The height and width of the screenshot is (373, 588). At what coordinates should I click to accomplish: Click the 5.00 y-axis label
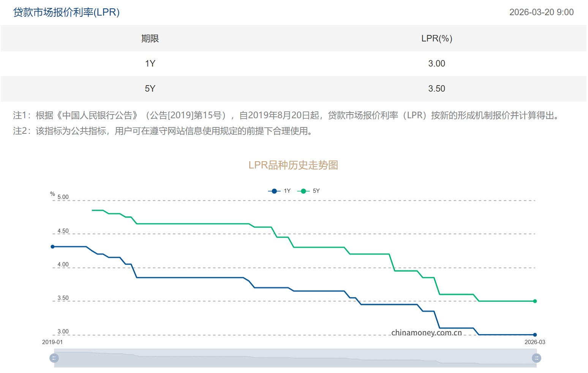[x=63, y=197]
